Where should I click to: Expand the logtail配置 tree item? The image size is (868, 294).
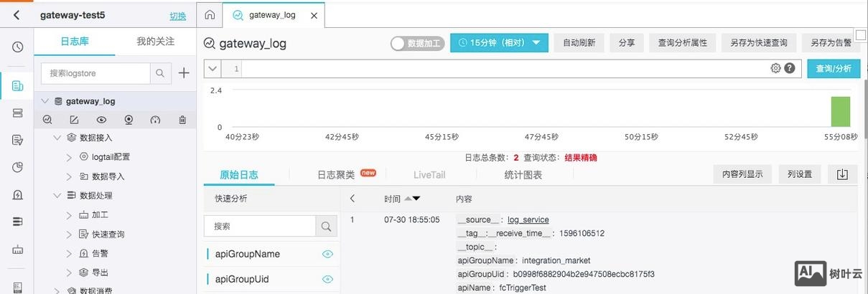click(x=69, y=156)
